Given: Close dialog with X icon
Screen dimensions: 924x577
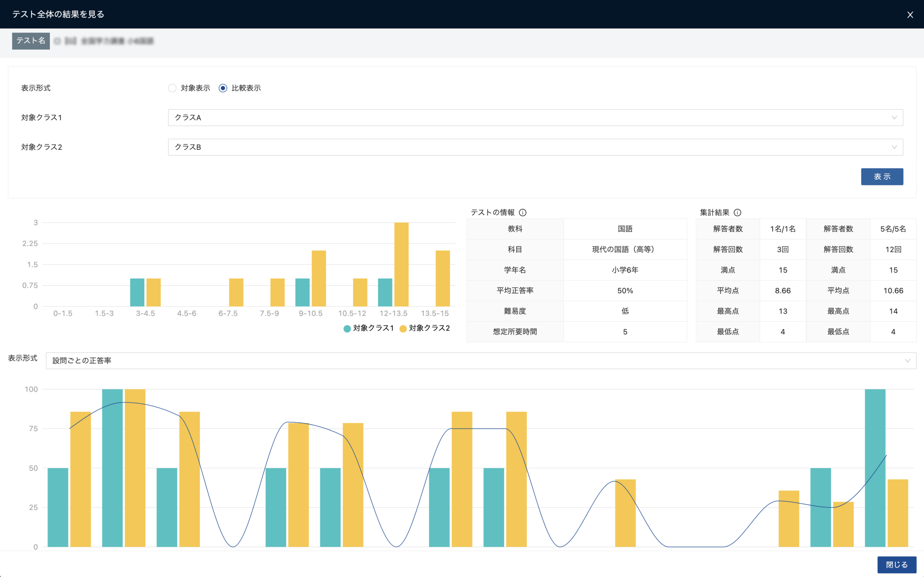Looking at the screenshot, I should [x=910, y=15].
